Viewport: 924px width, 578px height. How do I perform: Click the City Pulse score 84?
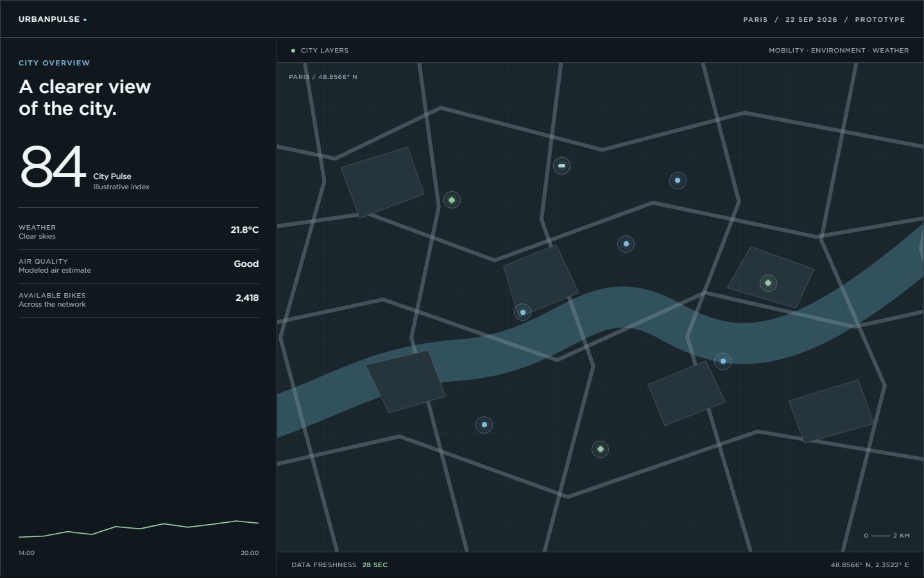pos(53,167)
